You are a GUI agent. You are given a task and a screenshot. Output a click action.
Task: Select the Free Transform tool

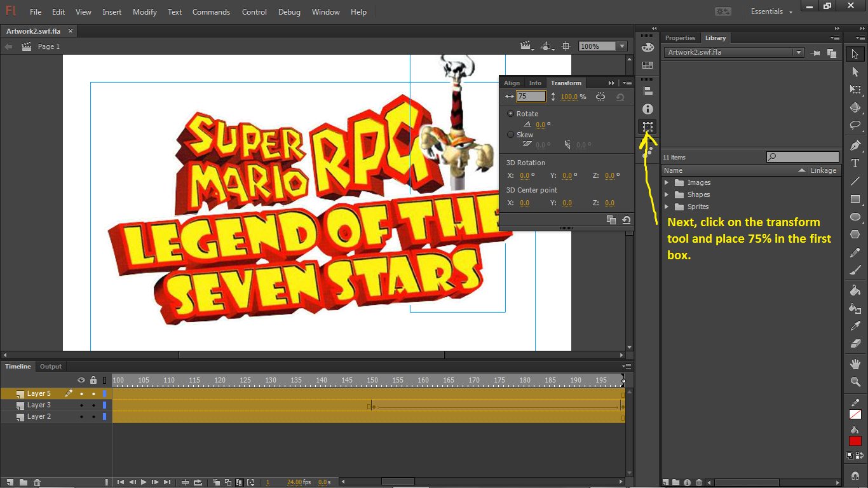pos(855,90)
